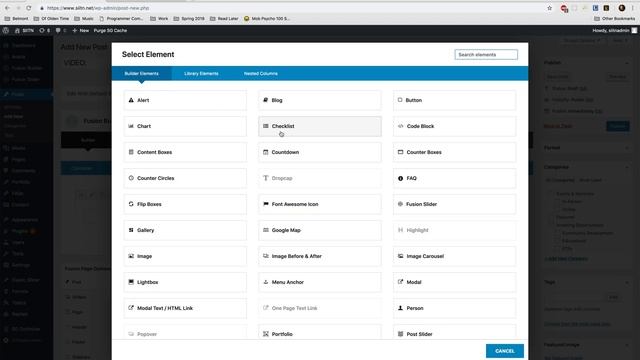Select the Code Block element
Image resolution: width=640 pixels, height=360 pixels.
tap(454, 126)
